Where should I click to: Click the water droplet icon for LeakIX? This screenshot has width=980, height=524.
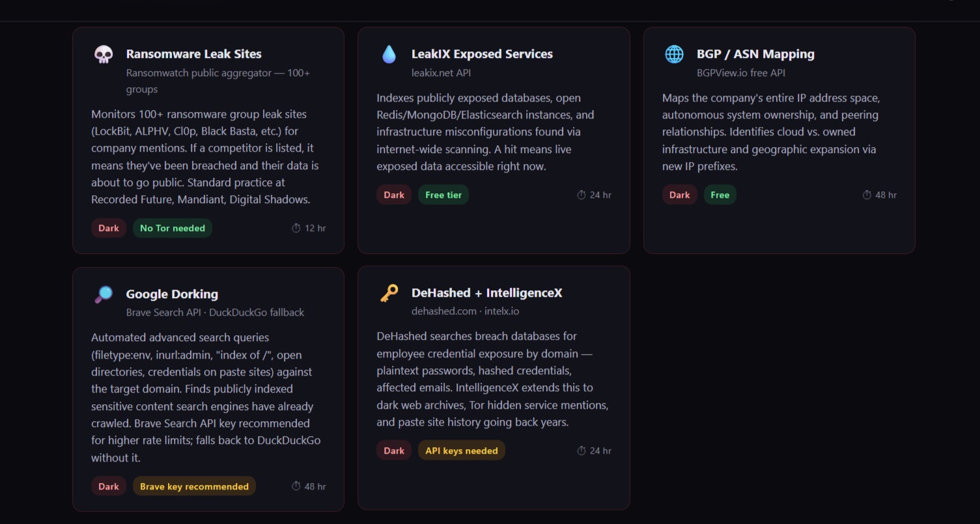[389, 55]
